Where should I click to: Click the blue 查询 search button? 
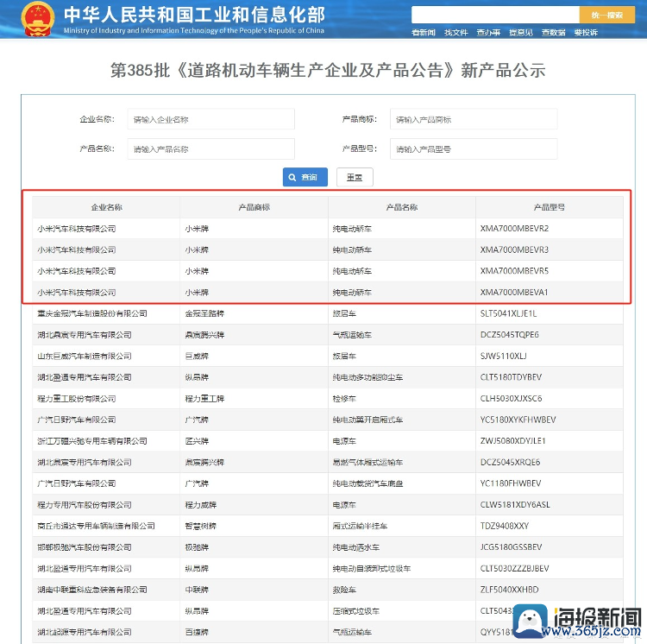coord(305,177)
